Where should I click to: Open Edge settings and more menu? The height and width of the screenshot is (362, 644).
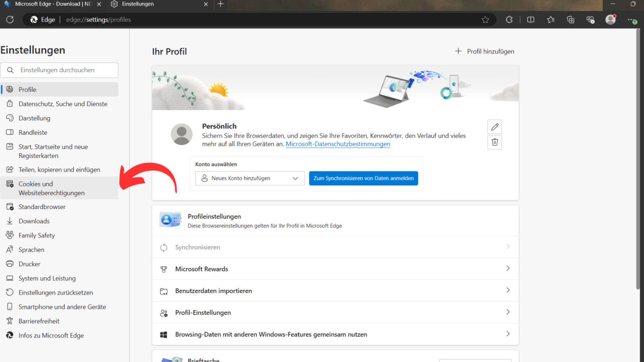[632, 20]
